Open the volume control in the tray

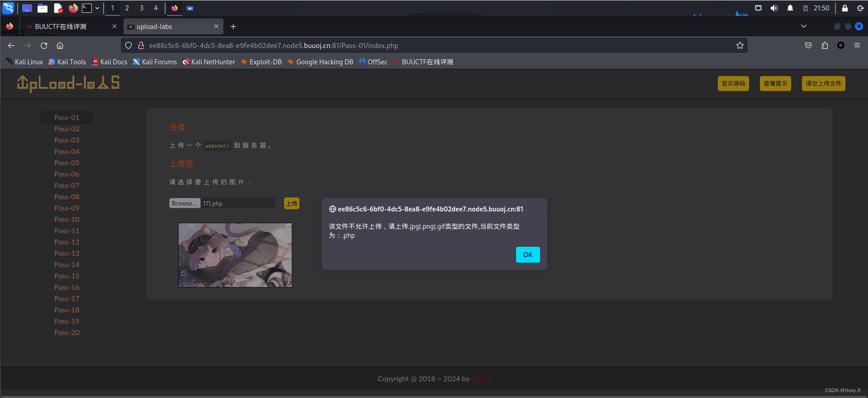tap(774, 8)
